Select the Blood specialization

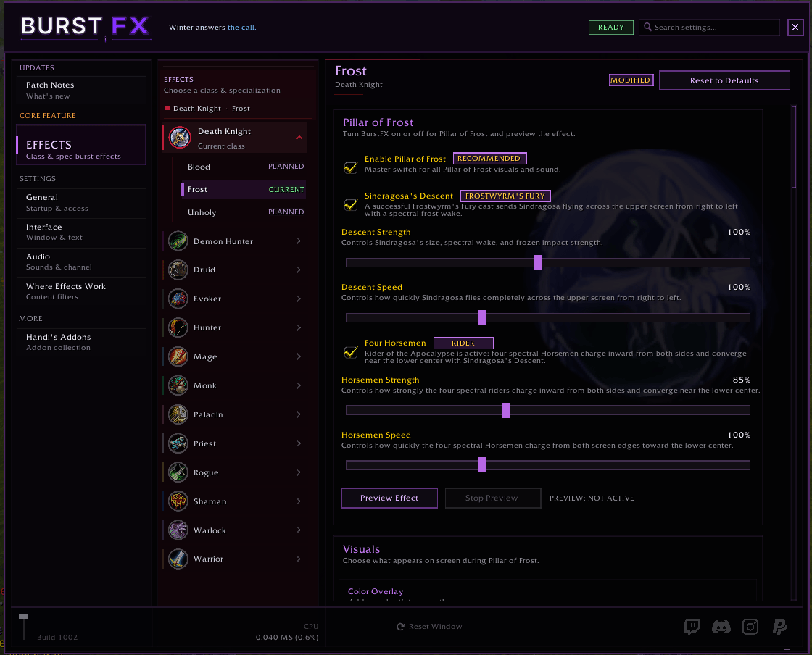coord(244,167)
